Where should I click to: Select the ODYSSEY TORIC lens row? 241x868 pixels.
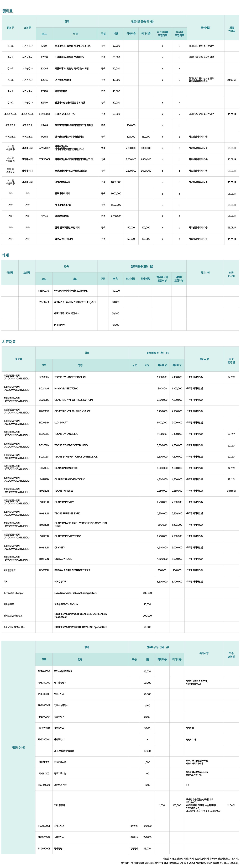pyautogui.click(x=63, y=559)
